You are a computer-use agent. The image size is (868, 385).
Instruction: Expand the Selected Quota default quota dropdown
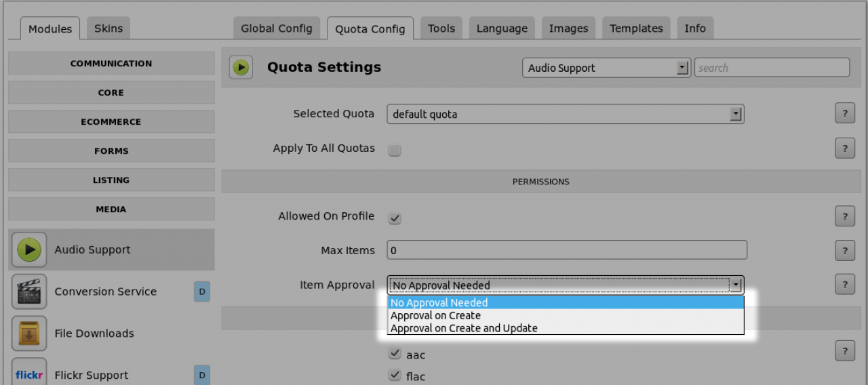566,114
